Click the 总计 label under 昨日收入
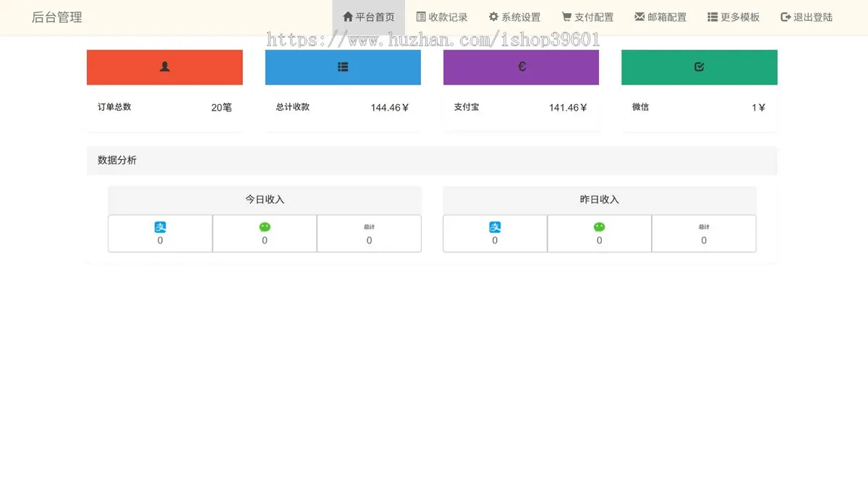 (x=704, y=227)
